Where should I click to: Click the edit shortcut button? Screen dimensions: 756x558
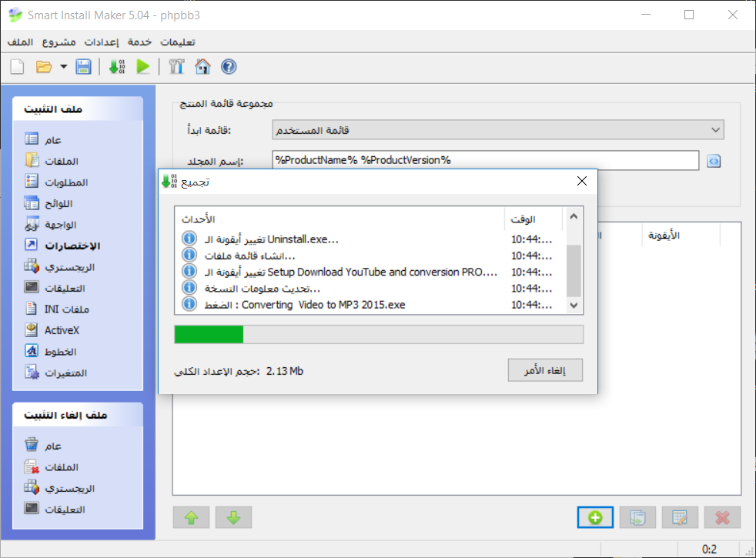[x=680, y=517]
